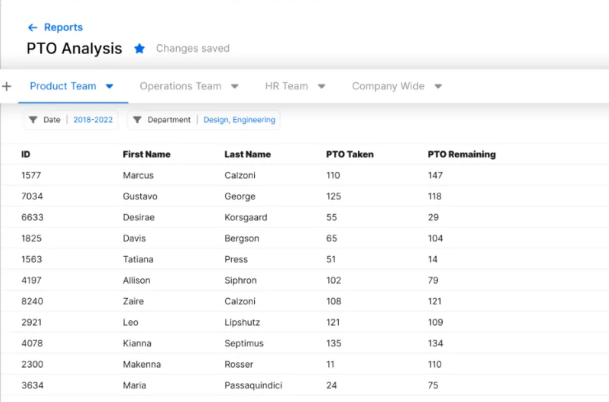Sort by the PTO Remaining column header

tap(461, 155)
